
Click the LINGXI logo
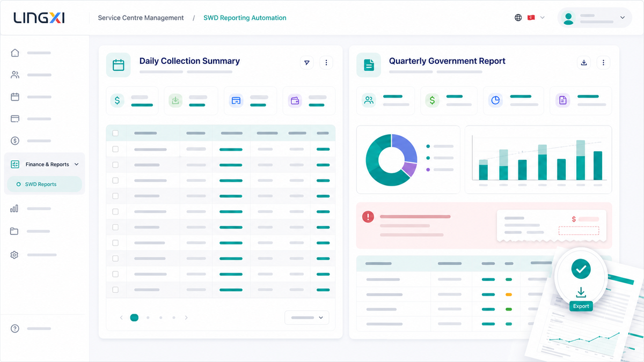pyautogui.click(x=39, y=18)
